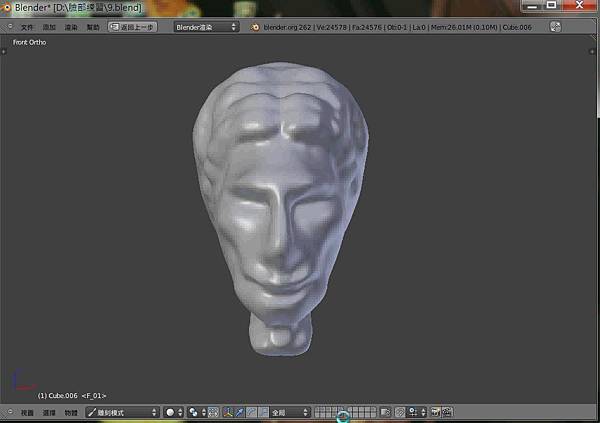Toggle the lock-to-scene layers button
The width and height of the screenshot is (600, 423).
[x=384, y=412]
